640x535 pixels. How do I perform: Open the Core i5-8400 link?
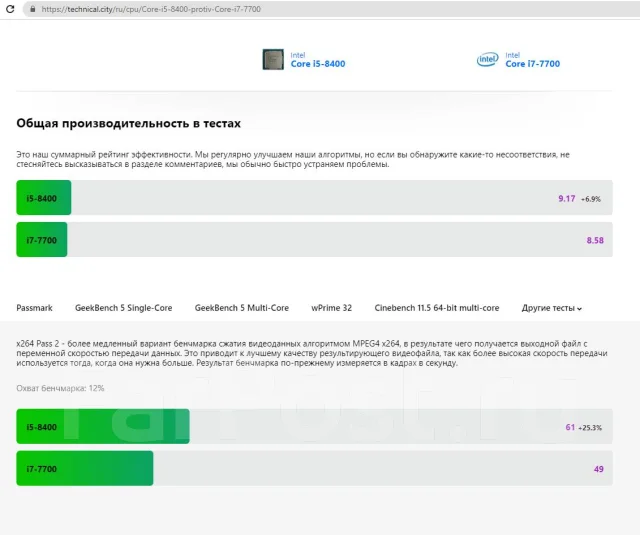pos(318,64)
